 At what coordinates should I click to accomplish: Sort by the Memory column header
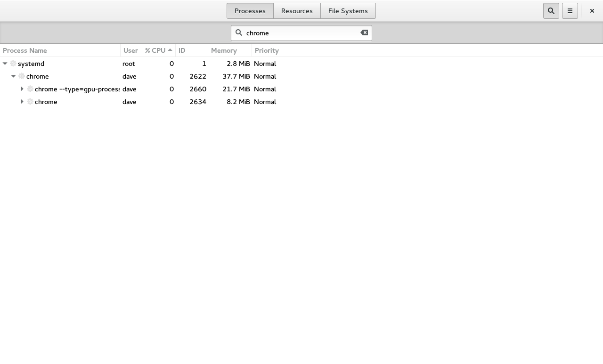point(230,50)
